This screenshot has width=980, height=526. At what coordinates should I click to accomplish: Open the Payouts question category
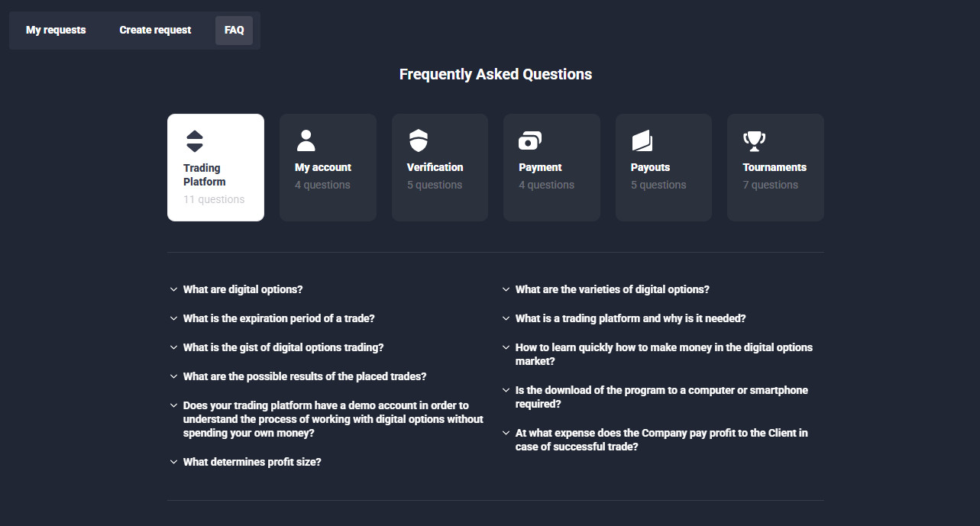click(663, 167)
